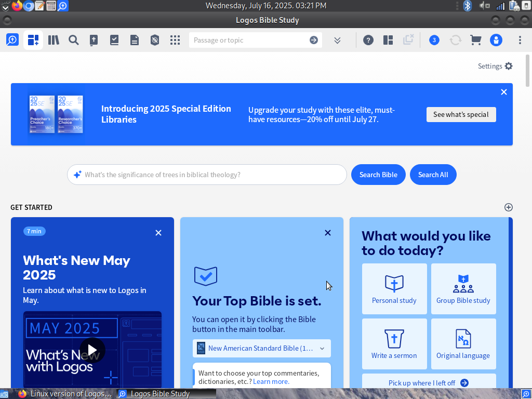Open the notifications badge showing 3

pos(434,40)
